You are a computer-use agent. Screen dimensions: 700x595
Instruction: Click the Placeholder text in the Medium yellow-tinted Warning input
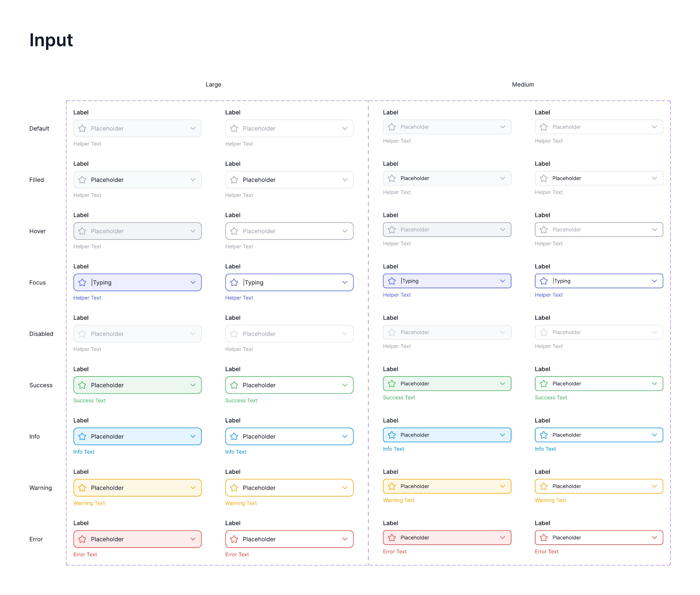414,486
